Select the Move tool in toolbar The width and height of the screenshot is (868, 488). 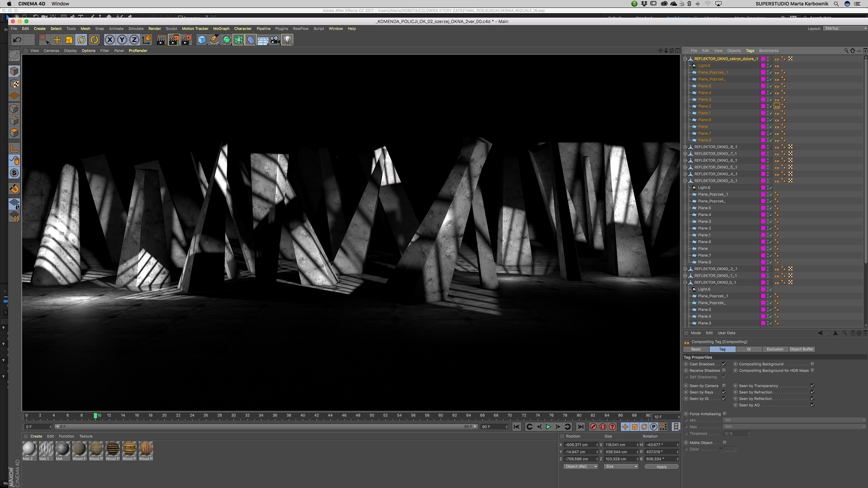57,40
